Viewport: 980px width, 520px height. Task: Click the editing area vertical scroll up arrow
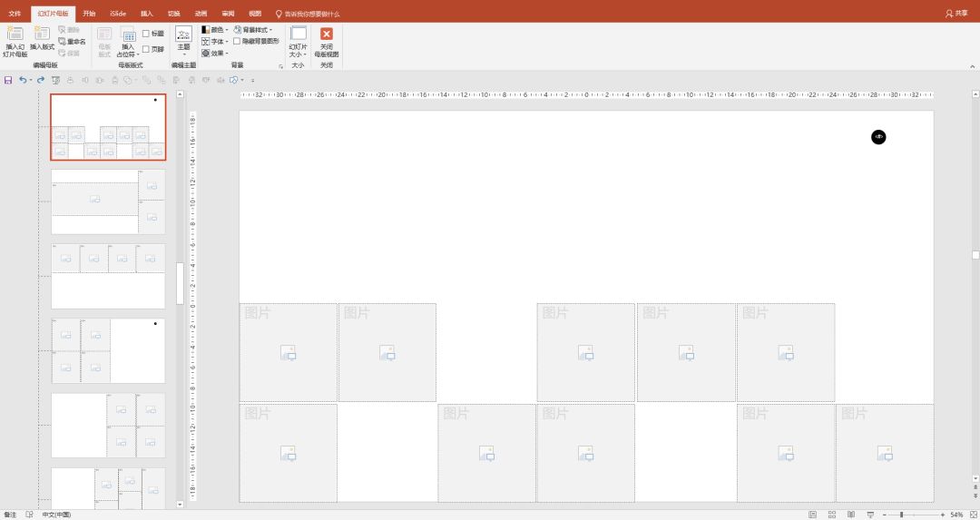click(975, 94)
